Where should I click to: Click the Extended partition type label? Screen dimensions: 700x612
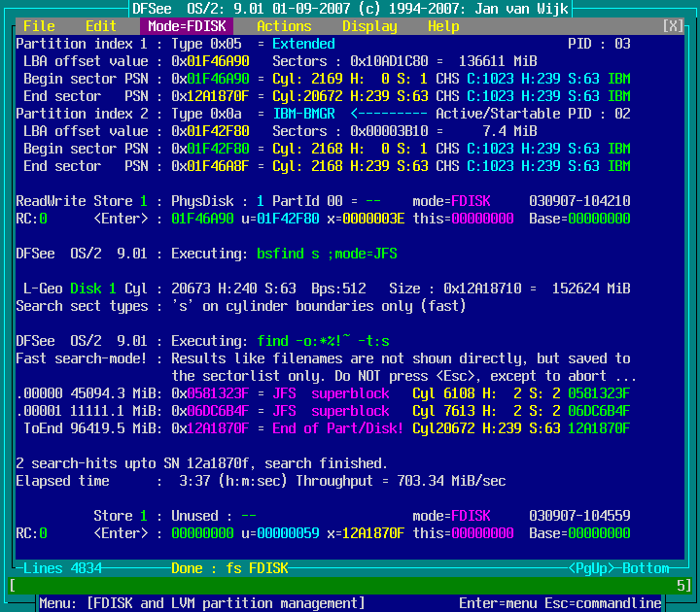303,44
